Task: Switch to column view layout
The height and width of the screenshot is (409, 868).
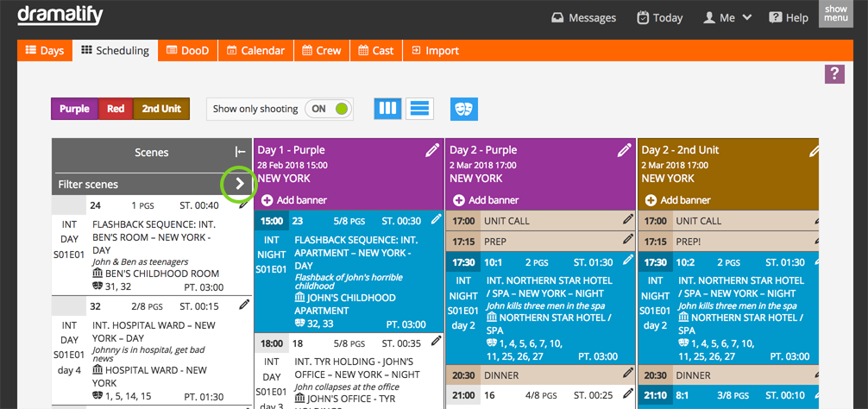Action: pyautogui.click(x=387, y=109)
